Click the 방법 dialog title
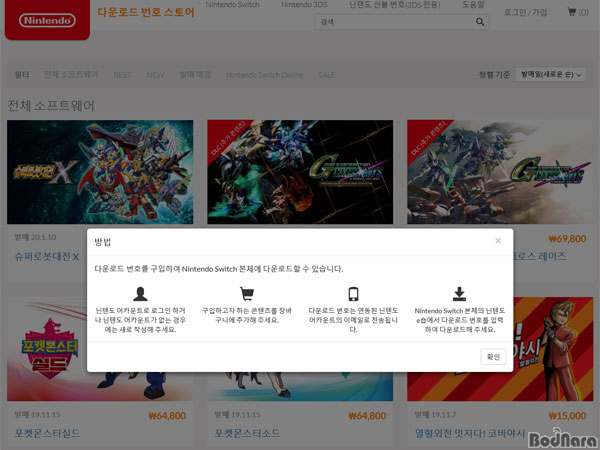Image resolution: width=600 pixels, height=450 pixels. click(103, 242)
